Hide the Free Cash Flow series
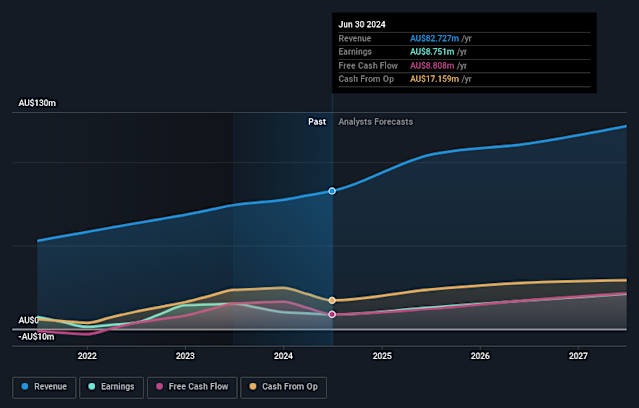 coord(192,386)
